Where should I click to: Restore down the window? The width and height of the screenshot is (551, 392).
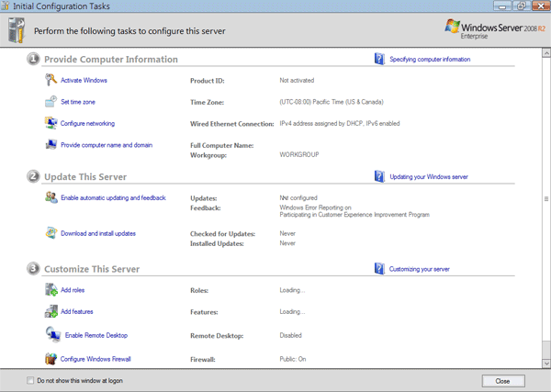click(x=522, y=6)
